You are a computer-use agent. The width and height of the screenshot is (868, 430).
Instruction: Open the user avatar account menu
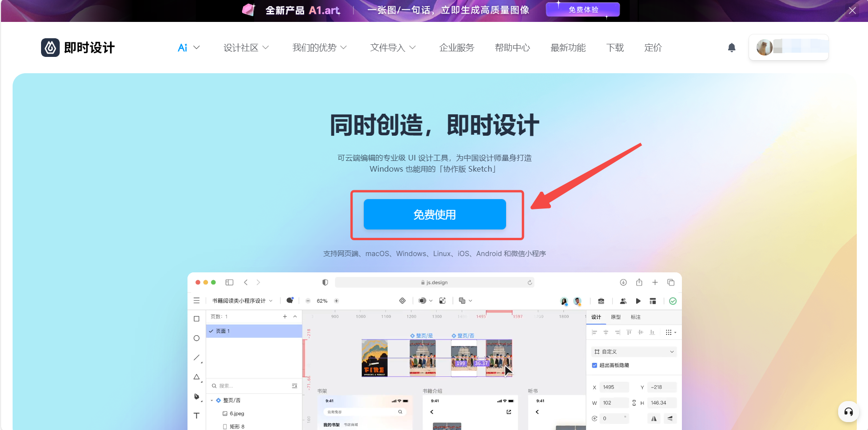(788, 47)
